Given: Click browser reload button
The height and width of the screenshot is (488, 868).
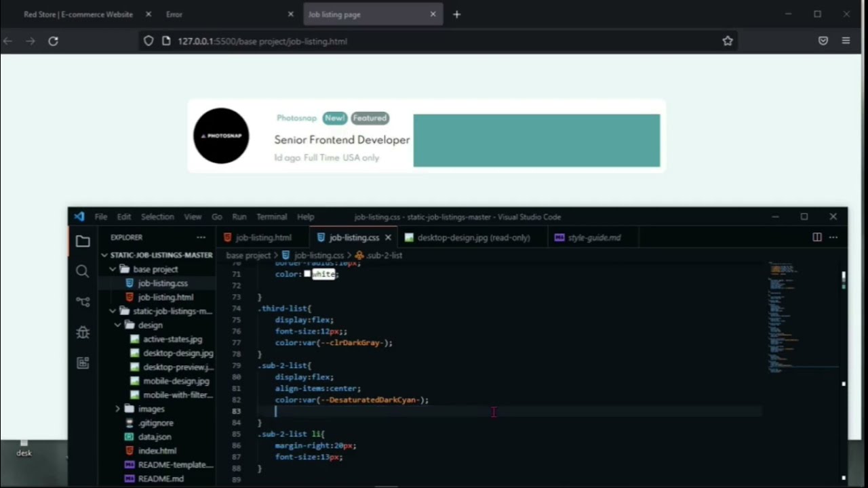Looking at the screenshot, I should (x=53, y=41).
